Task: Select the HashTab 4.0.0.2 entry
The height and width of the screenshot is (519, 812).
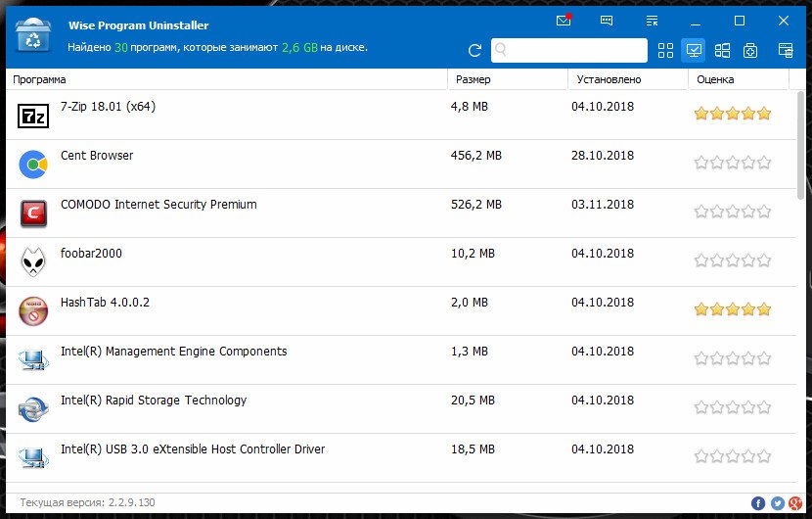Action: pos(401,310)
